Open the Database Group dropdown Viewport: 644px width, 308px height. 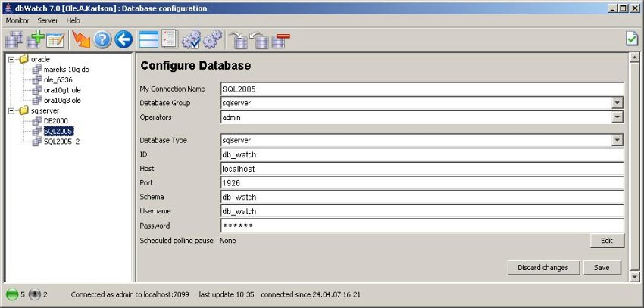coord(617,103)
